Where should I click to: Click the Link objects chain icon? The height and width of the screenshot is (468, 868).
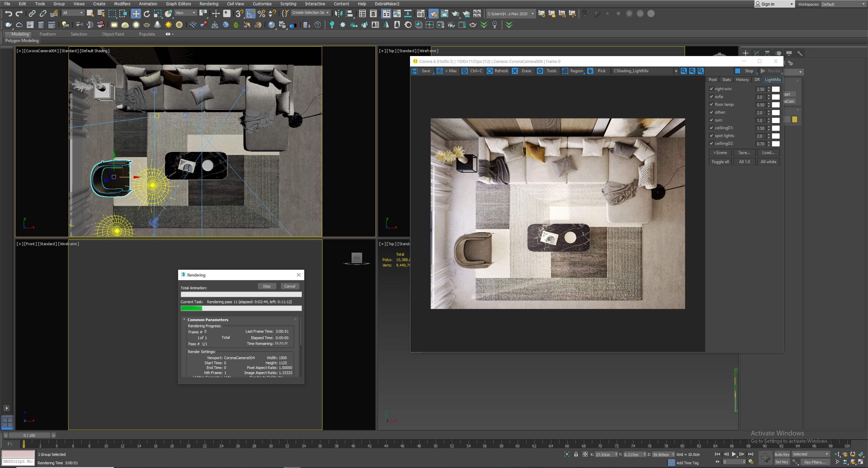click(x=32, y=14)
